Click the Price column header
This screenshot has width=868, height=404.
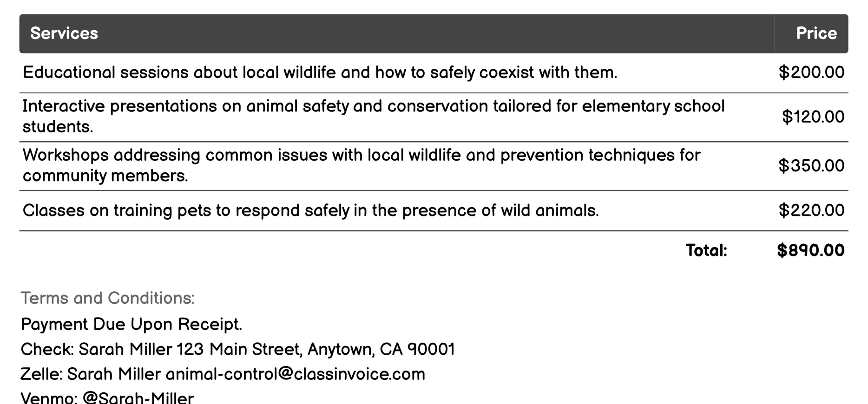tap(816, 33)
